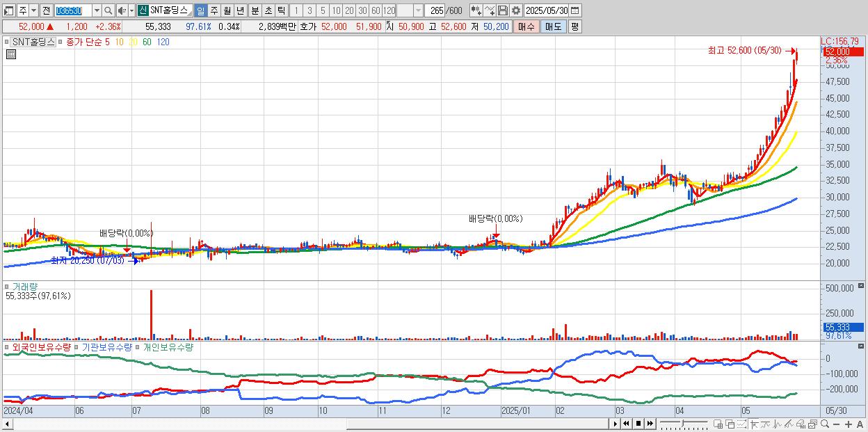Click the crosshair axis tool icon in bottom bar
Viewport: 868px width, 432px height.
tap(754, 424)
